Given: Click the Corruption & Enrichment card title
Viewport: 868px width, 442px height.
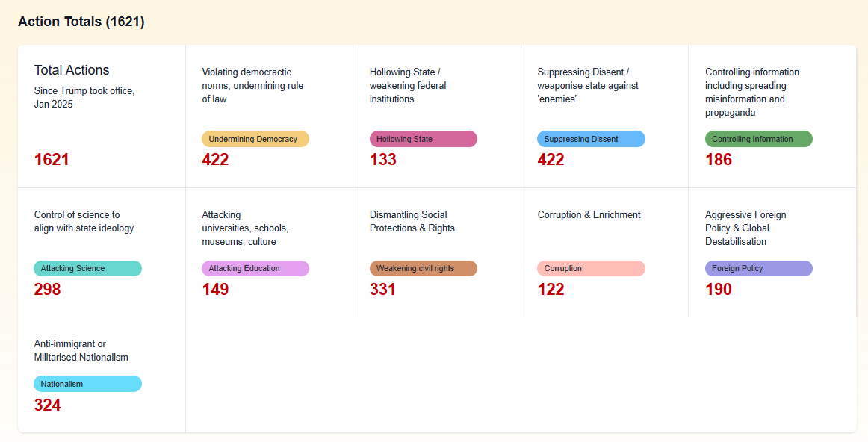Looking at the screenshot, I should pos(589,215).
